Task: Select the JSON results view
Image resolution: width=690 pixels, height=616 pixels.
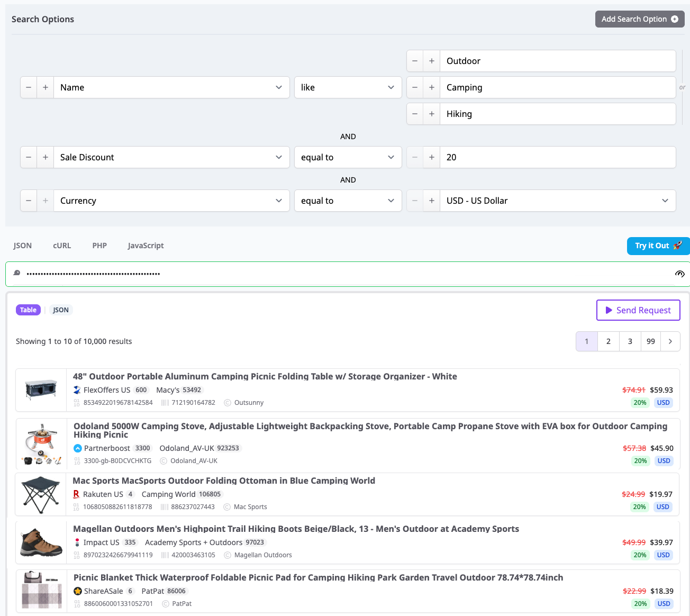Action: tap(61, 310)
